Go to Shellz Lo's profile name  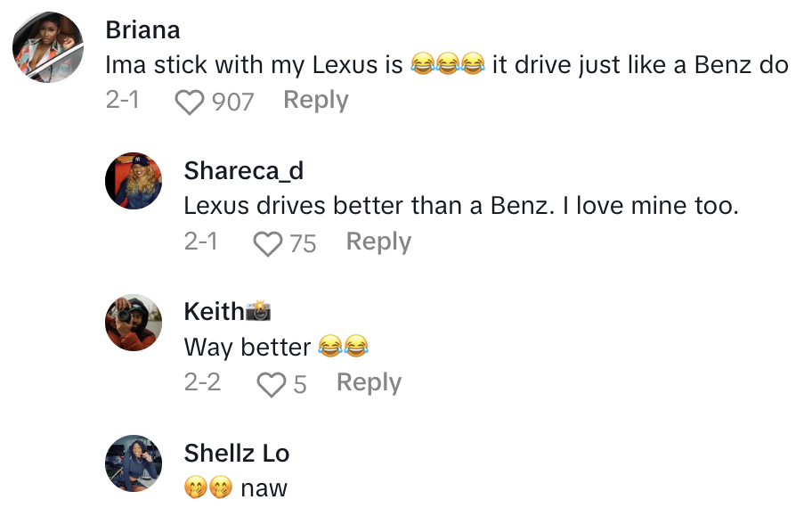click(x=237, y=453)
